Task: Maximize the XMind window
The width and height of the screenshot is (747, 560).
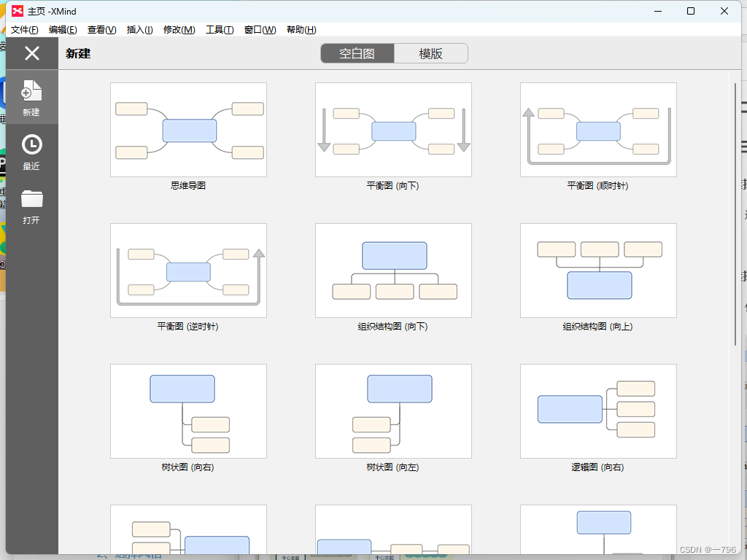Action: click(691, 11)
